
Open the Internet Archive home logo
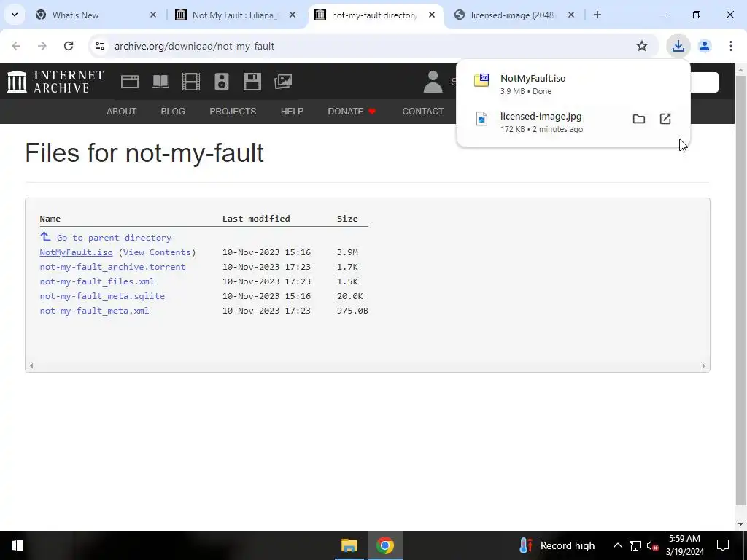pyautogui.click(x=55, y=82)
